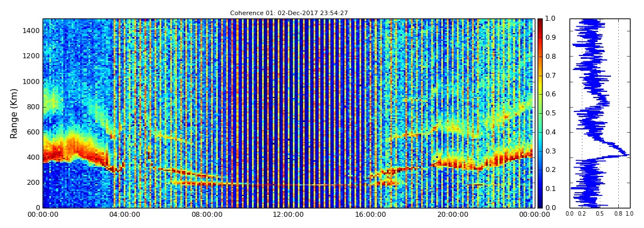Click the red coherence band near 20:00 and 350 km

(x=452, y=164)
